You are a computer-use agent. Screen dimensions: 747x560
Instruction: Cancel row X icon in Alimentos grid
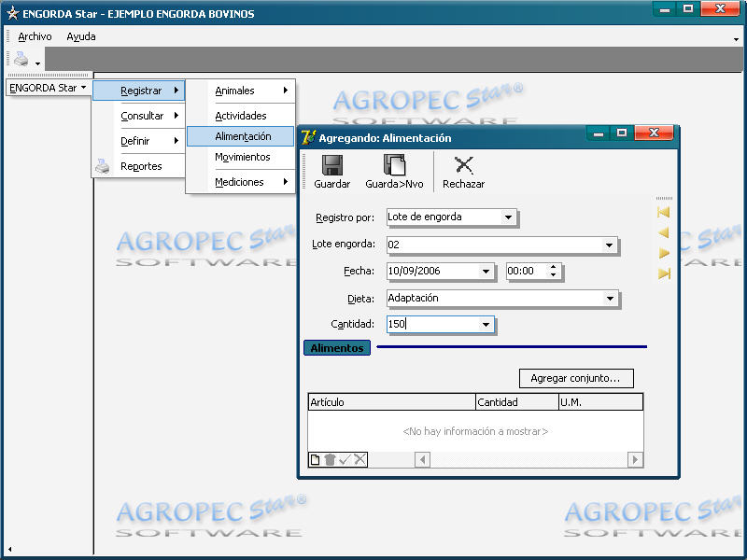(x=360, y=459)
